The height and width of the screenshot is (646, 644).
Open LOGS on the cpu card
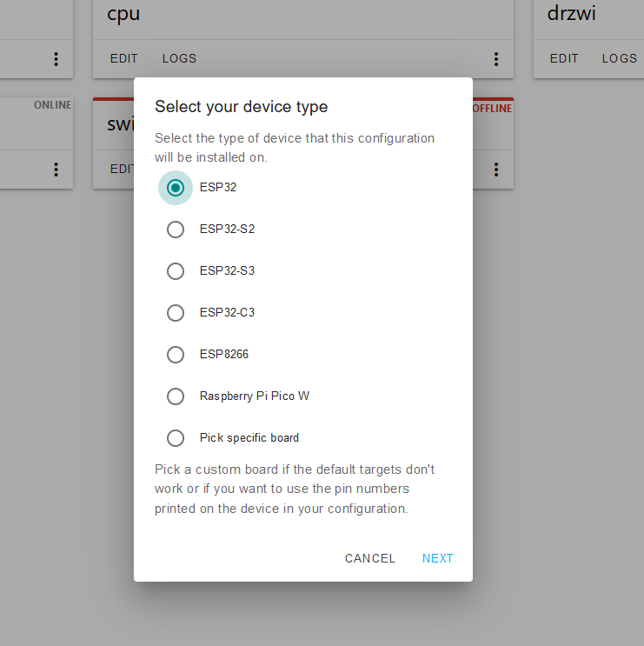(179, 58)
